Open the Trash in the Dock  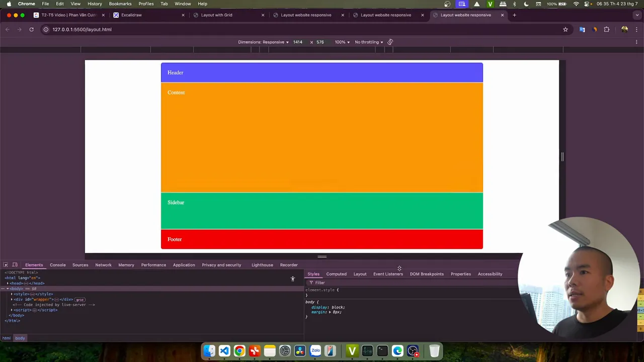434,350
